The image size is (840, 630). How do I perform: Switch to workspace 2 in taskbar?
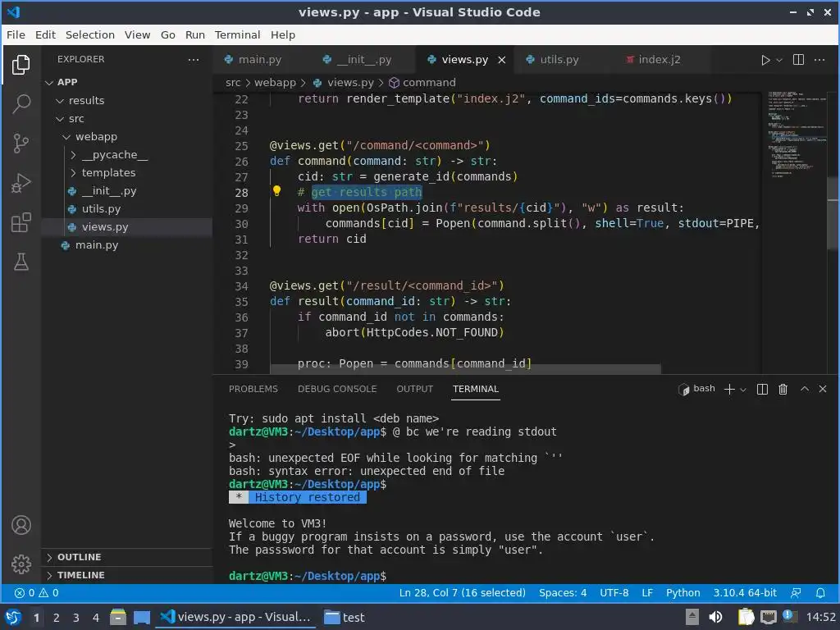tap(57, 618)
